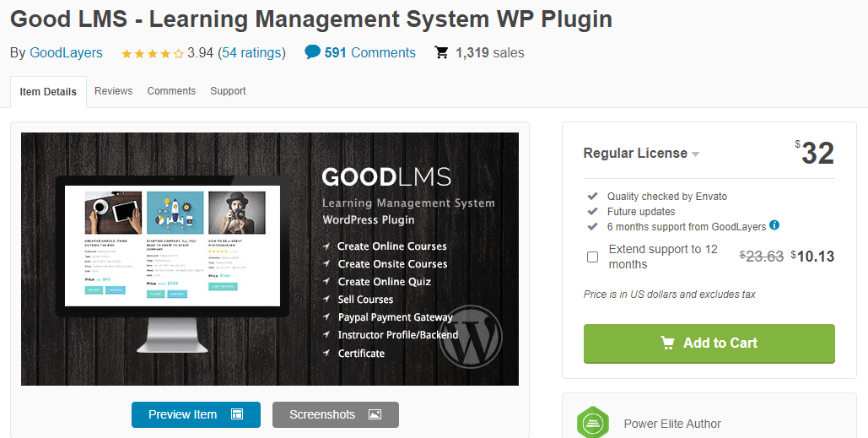
Task: Click the checkmark beside 6 months support
Action: (592, 226)
